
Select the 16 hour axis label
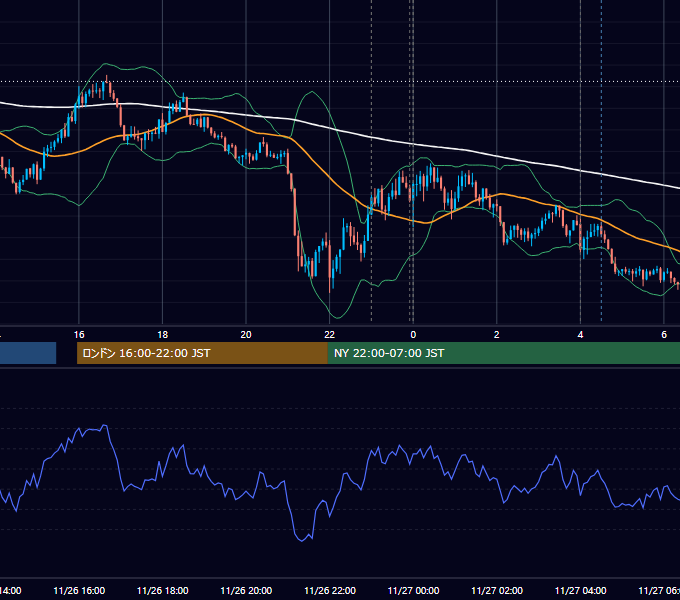click(79, 335)
